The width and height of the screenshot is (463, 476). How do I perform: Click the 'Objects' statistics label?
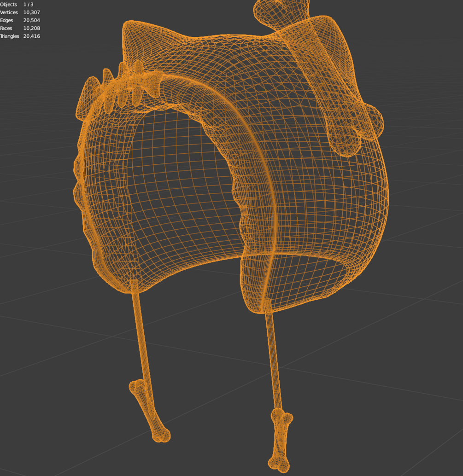pos(8,5)
